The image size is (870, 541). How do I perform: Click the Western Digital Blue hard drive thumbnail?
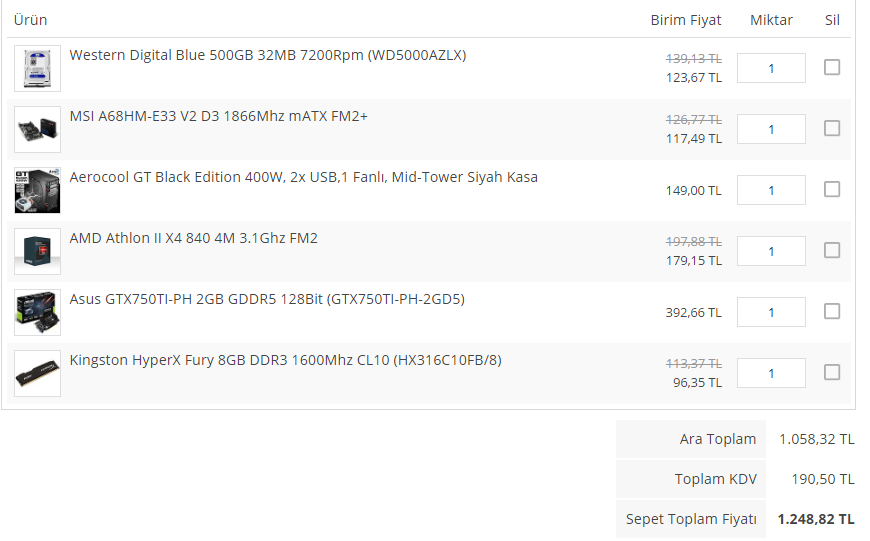[x=37, y=68]
